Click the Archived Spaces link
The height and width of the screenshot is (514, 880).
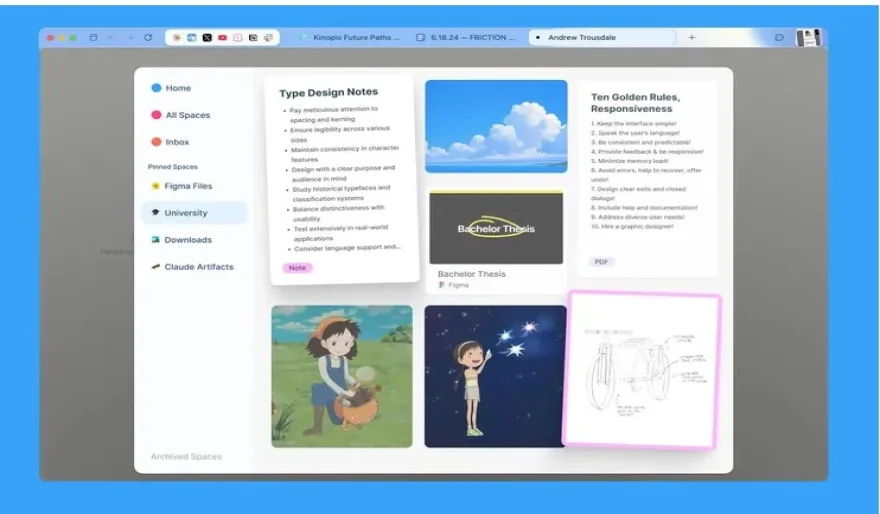[186, 457]
